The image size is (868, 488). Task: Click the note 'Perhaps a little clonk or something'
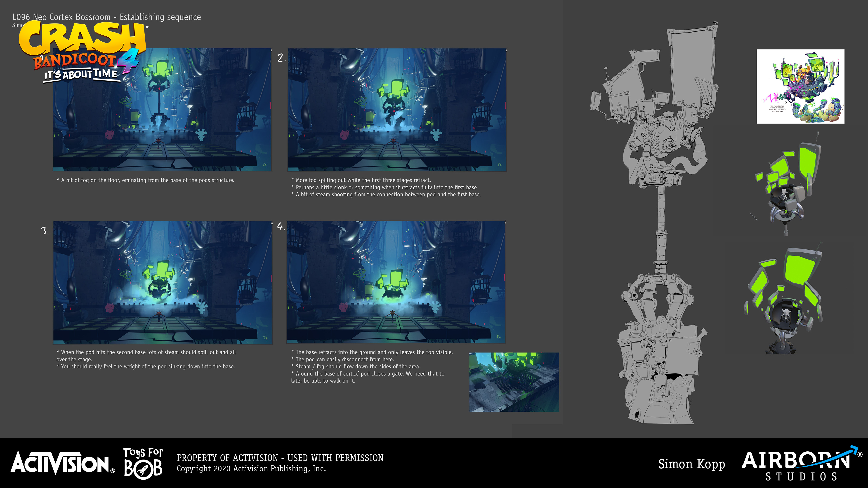tap(384, 187)
